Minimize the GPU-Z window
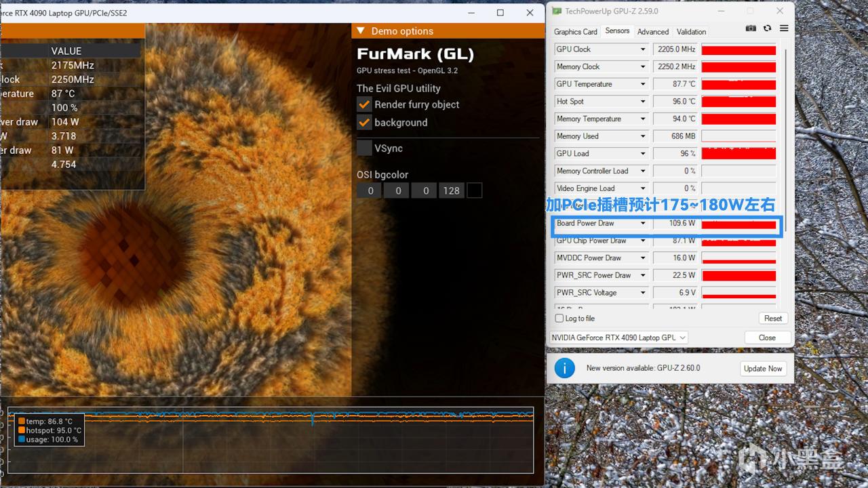Viewport: 868px width, 488px height. pyautogui.click(x=721, y=11)
